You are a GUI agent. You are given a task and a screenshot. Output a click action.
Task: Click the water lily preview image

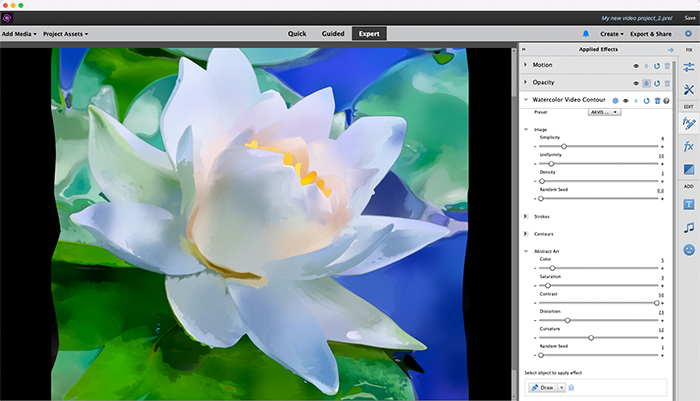coord(260,223)
